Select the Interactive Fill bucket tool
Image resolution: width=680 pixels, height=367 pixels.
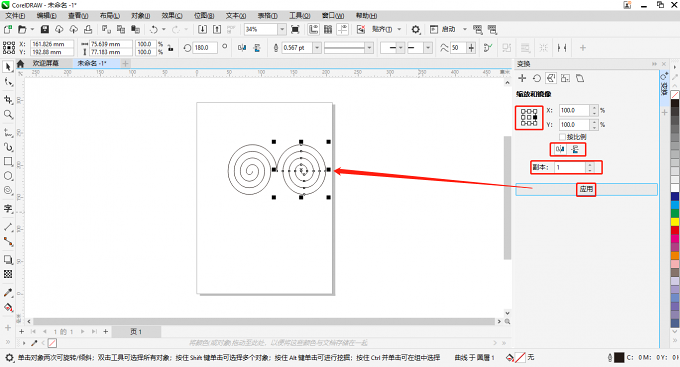8,308
